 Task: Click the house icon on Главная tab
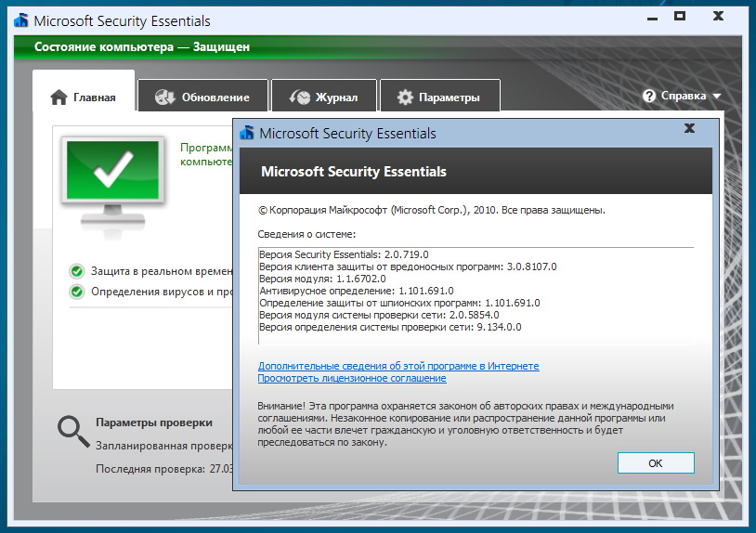pyautogui.click(x=59, y=97)
